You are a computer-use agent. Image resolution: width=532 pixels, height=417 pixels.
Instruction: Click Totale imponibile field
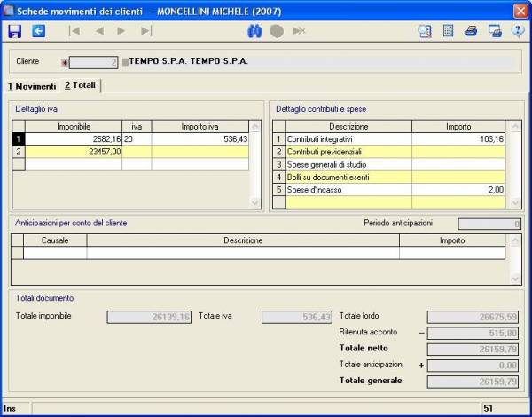click(x=149, y=317)
